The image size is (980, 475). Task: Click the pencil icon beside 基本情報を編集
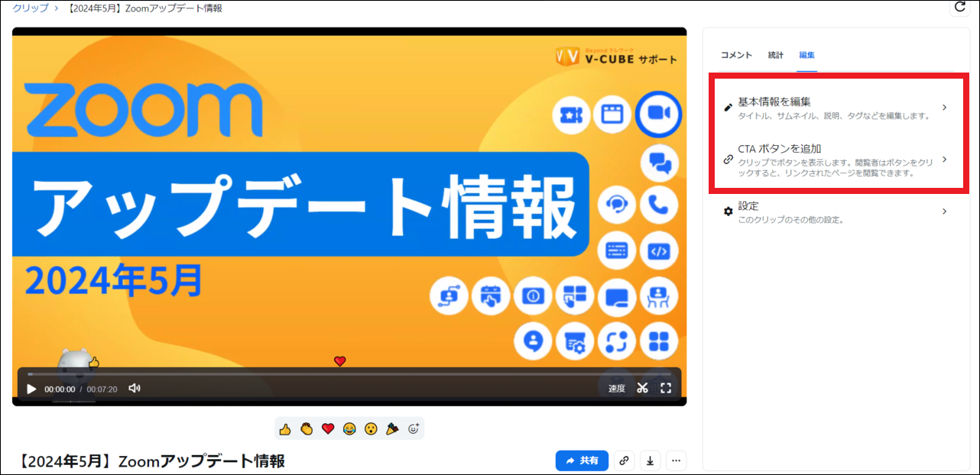(x=728, y=108)
